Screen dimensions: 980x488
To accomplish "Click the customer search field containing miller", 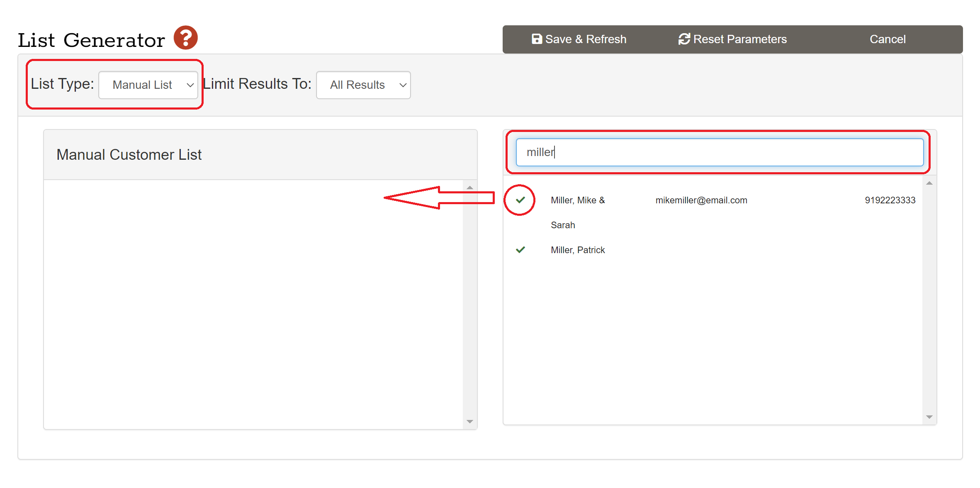I will click(719, 152).
